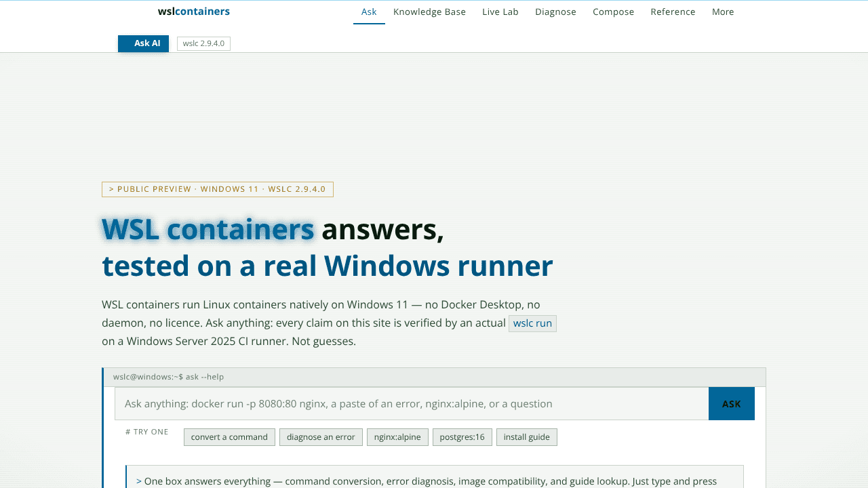Open the Diagnose section
This screenshot has height=488, width=868.
(x=555, y=12)
